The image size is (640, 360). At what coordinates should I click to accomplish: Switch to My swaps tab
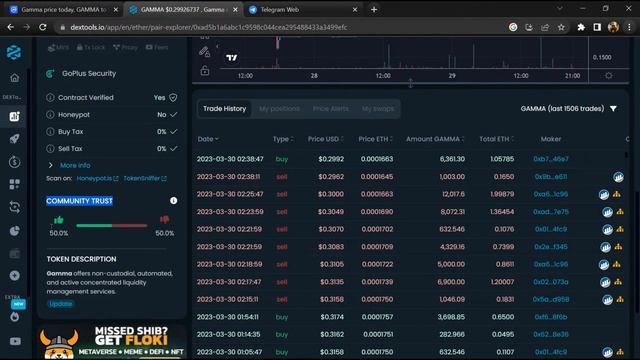378,109
